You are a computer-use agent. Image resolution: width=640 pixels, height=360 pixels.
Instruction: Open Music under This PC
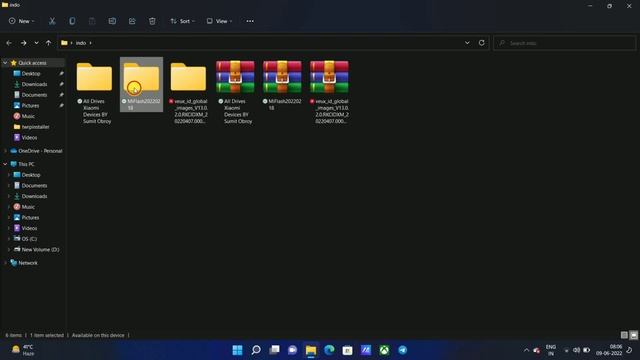[x=28, y=207]
